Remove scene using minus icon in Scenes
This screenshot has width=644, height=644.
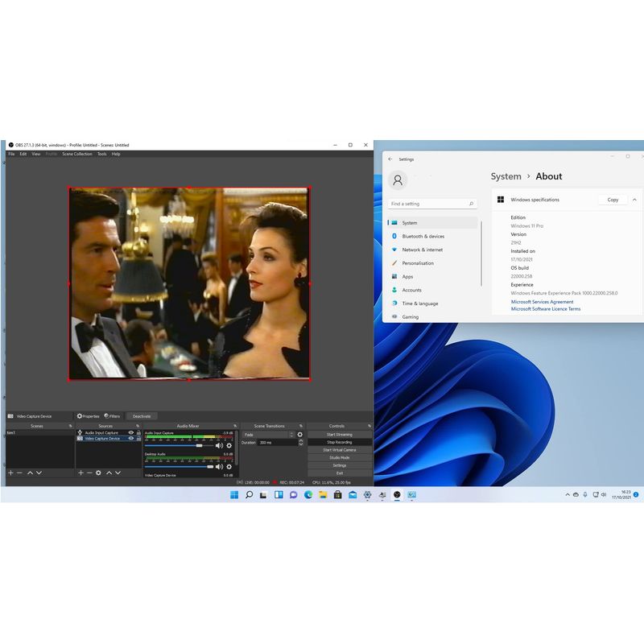(19, 473)
